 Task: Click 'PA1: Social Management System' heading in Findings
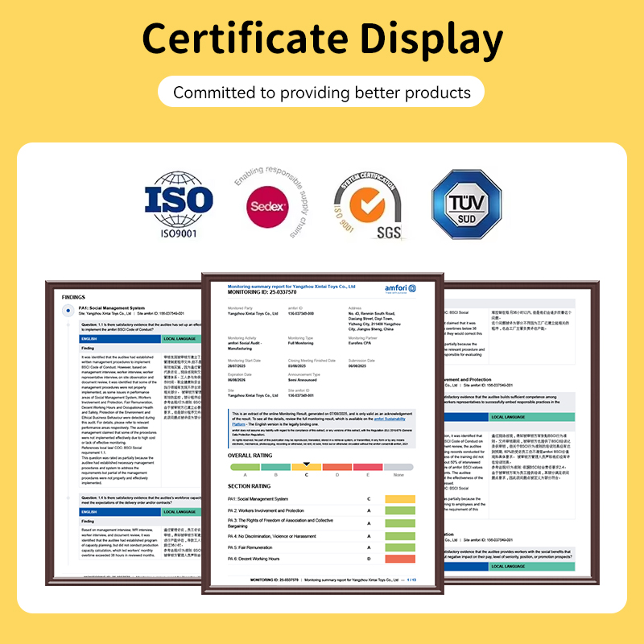pos(112,308)
